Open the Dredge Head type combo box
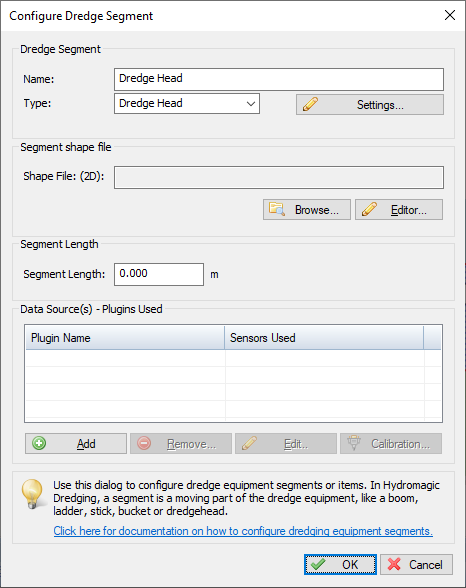Viewport: 466px width, 588px height. click(x=187, y=104)
